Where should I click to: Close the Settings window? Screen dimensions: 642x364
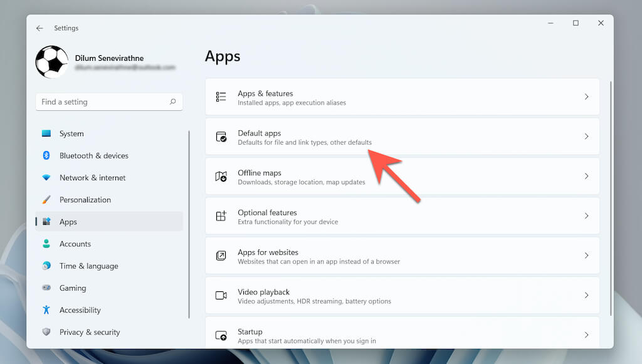(601, 23)
